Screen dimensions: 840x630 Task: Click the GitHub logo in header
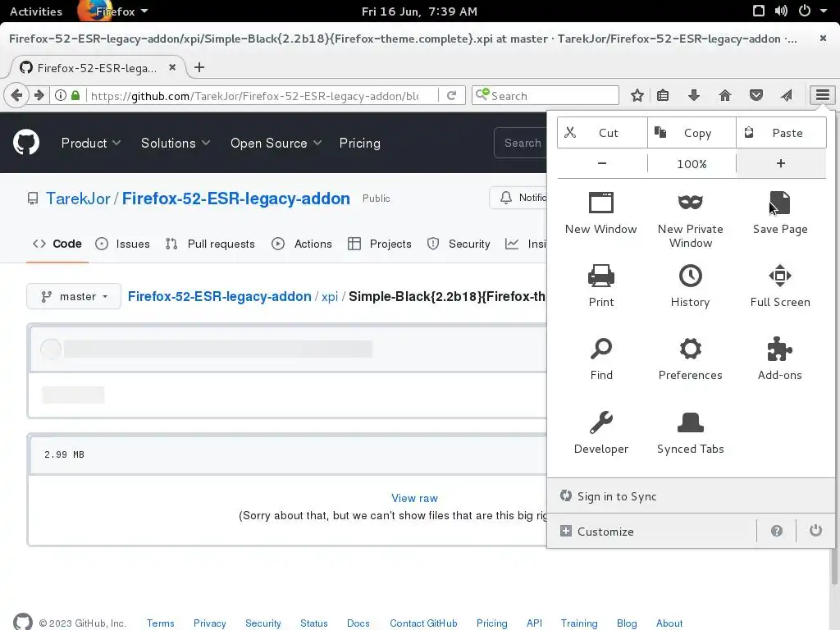(25, 143)
